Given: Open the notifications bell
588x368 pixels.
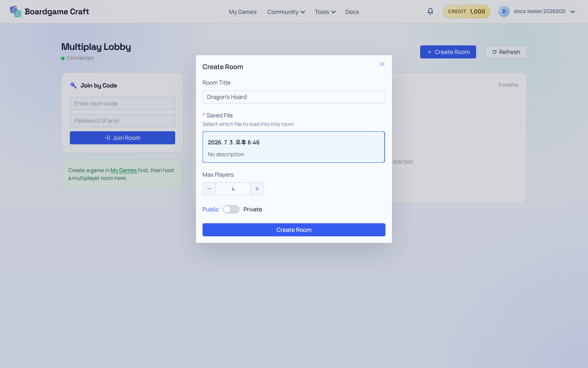Looking at the screenshot, I should (x=430, y=11).
